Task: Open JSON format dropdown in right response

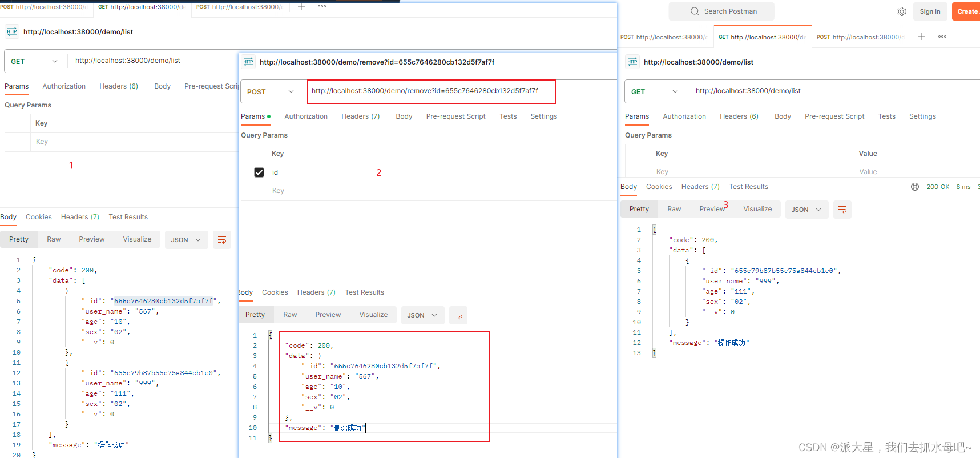Action: (x=807, y=210)
